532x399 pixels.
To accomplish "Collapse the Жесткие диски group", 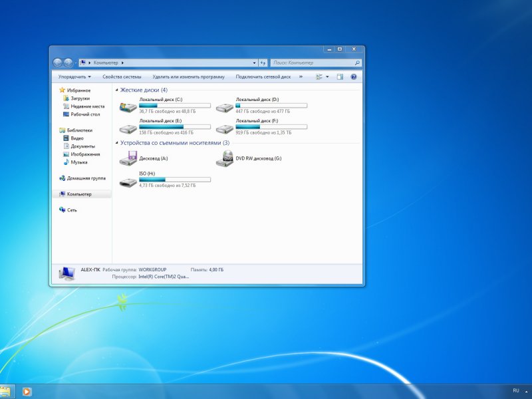I will coord(117,90).
